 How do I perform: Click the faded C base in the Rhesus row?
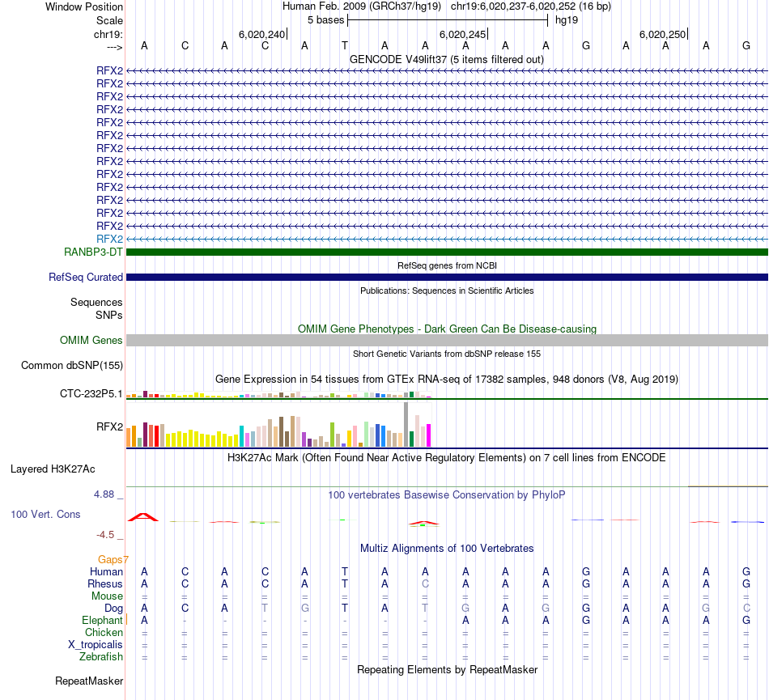[x=425, y=583]
